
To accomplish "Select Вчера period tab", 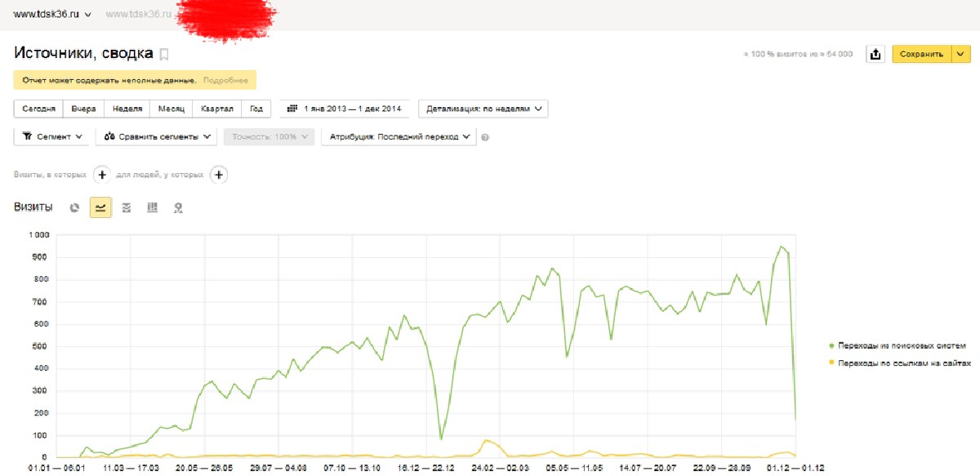I will click(x=83, y=109).
